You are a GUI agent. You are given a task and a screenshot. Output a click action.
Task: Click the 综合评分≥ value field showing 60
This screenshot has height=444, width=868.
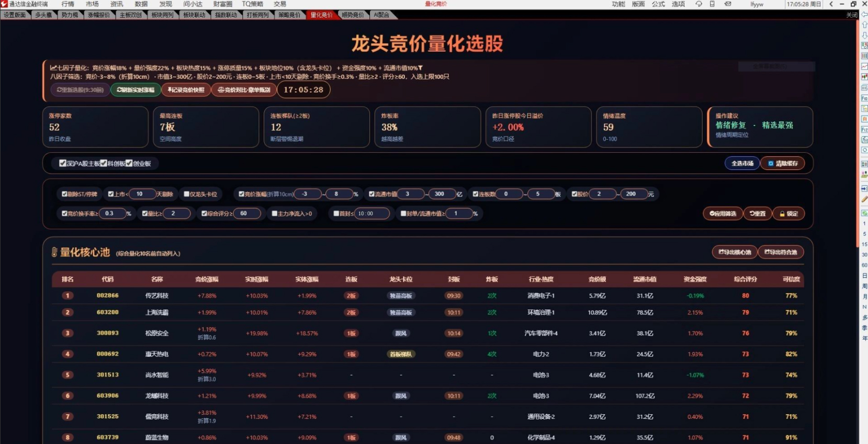coord(247,213)
